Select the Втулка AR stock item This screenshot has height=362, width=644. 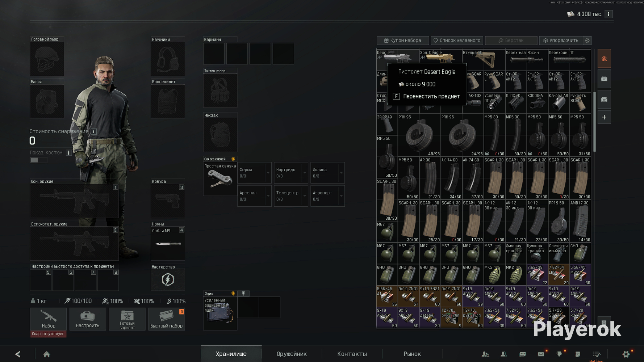[484, 60]
